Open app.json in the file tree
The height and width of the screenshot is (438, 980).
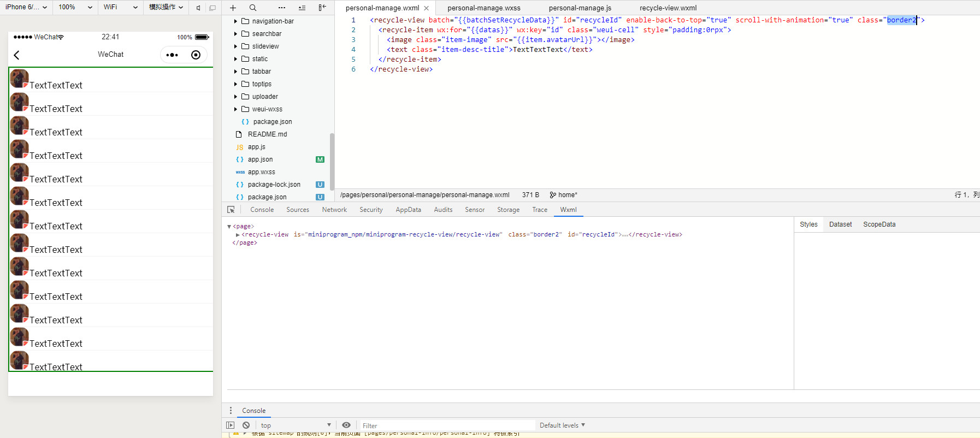tap(260, 159)
